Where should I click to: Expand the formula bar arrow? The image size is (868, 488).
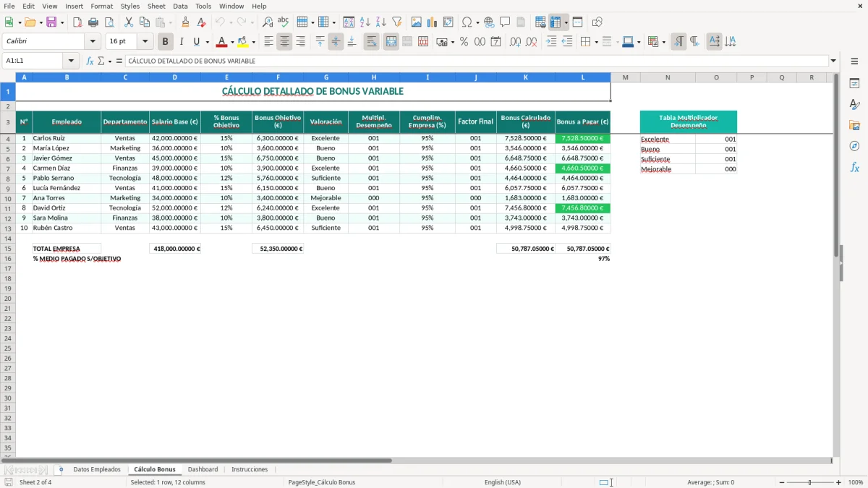pyautogui.click(x=833, y=61)
